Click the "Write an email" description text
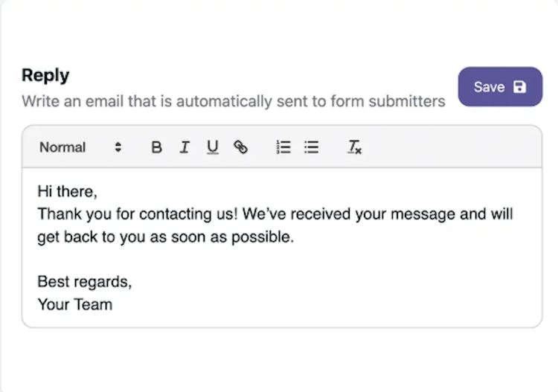The image size is (558, 392). pyautogui.click(x=234, y=101)
